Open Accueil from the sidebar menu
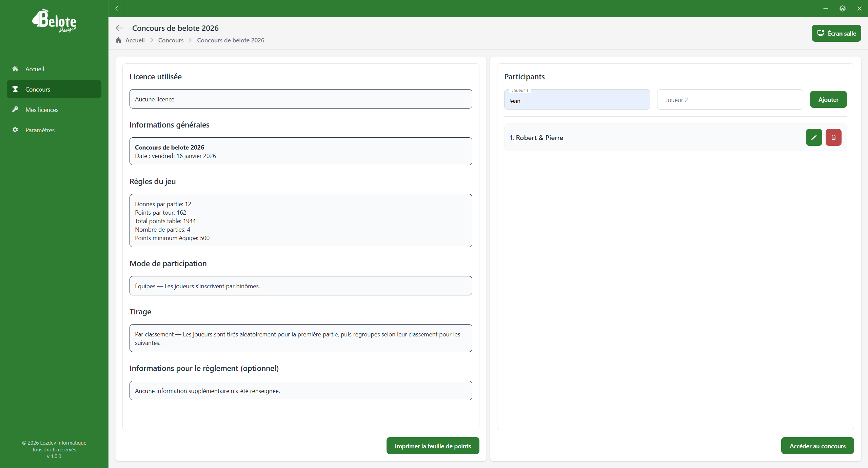The image size is (868, 468). pos(35,69)
